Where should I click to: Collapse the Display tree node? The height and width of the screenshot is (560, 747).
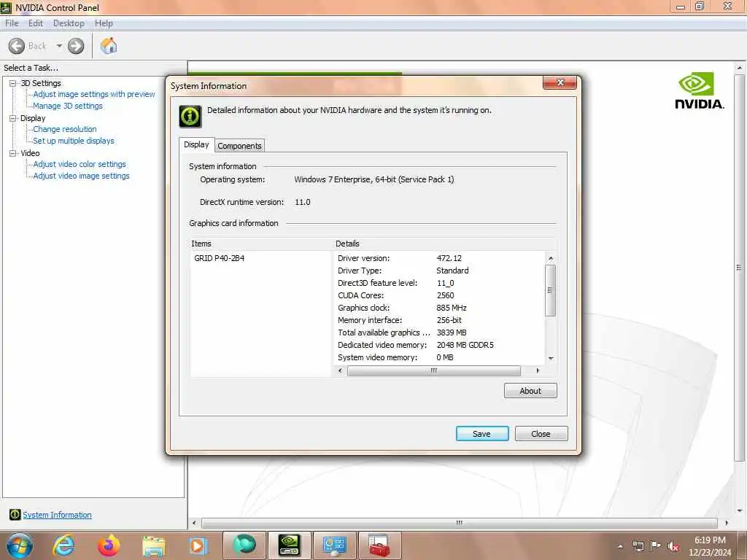[x=13, y=118]
